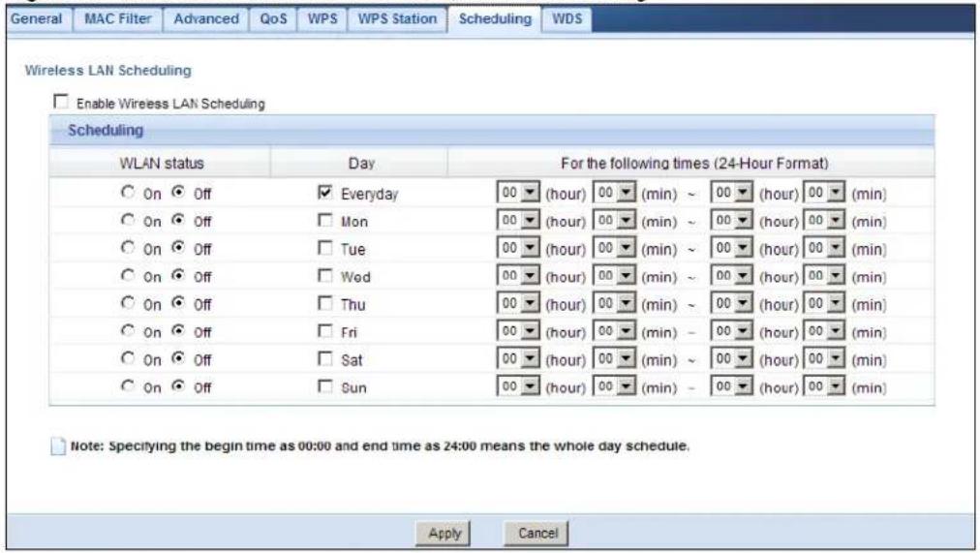Open Sun start hour dropdown

tap(518, 386)
